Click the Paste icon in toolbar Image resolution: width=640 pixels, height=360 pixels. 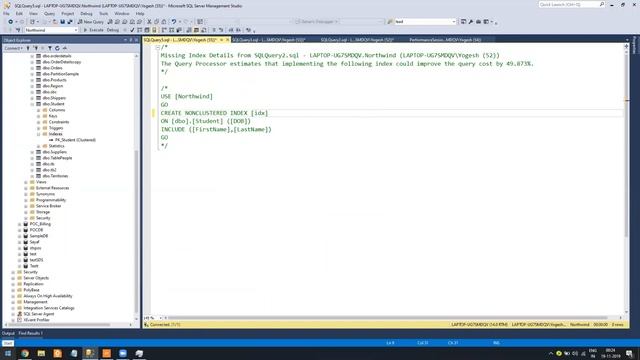point(164,22)
